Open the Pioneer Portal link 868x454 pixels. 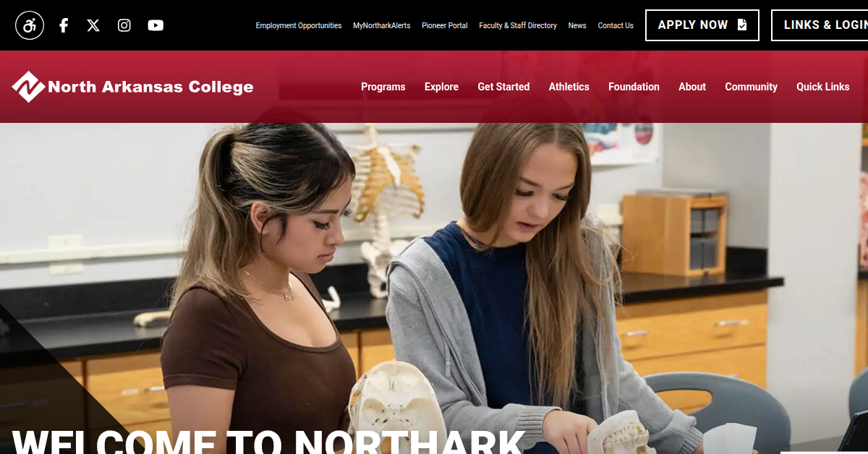pos(445,25)
